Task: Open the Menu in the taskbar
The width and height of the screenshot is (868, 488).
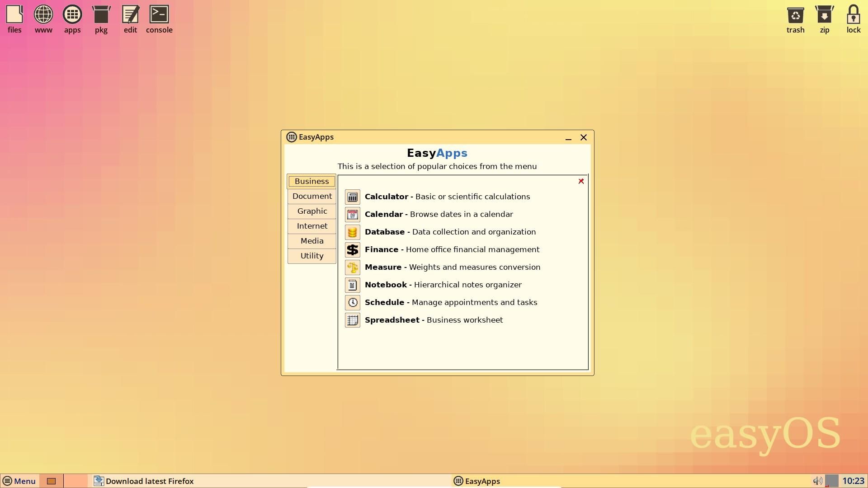Action: click(19, 481)
